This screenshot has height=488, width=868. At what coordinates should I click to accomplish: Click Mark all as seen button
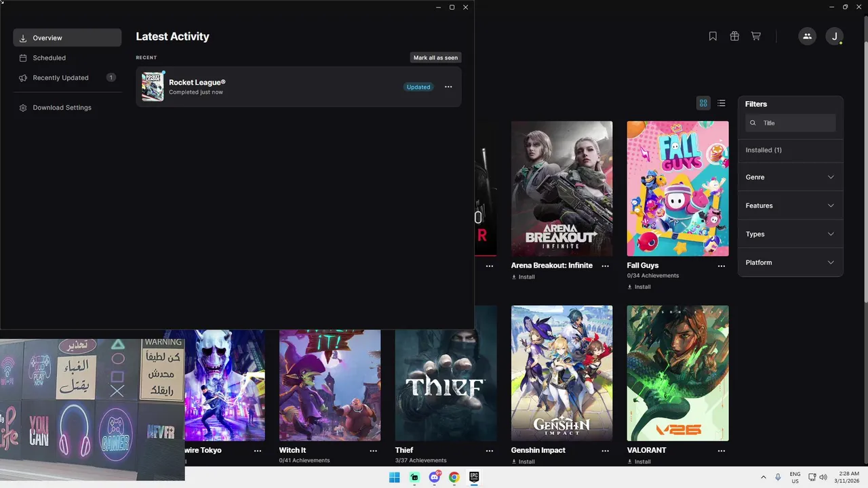(436, 58)
